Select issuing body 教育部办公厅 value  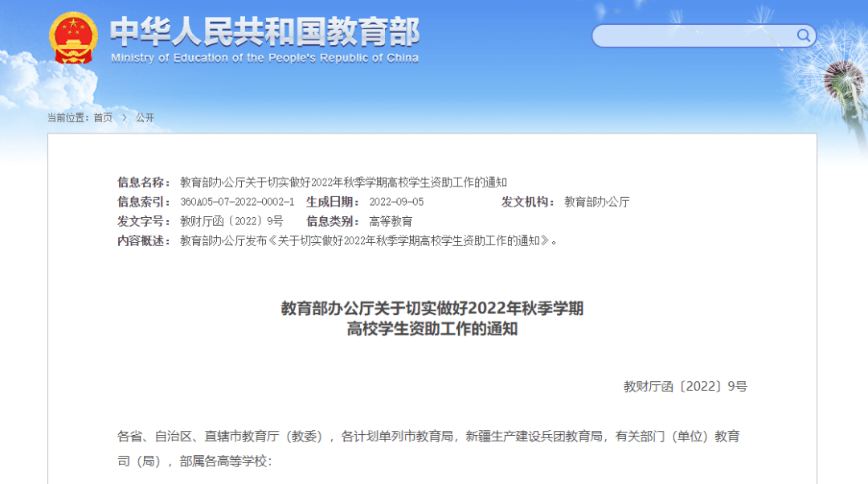596,202
